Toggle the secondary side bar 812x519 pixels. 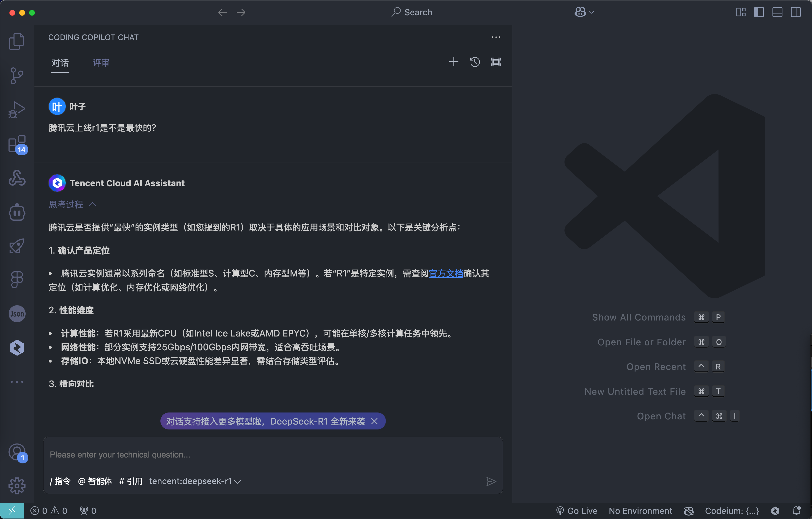click(x=796, y=13)
